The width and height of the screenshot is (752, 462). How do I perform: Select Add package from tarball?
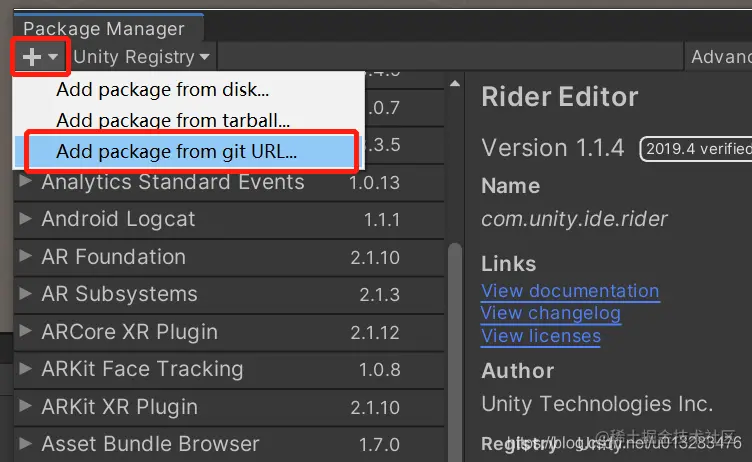tap(173, 121)
